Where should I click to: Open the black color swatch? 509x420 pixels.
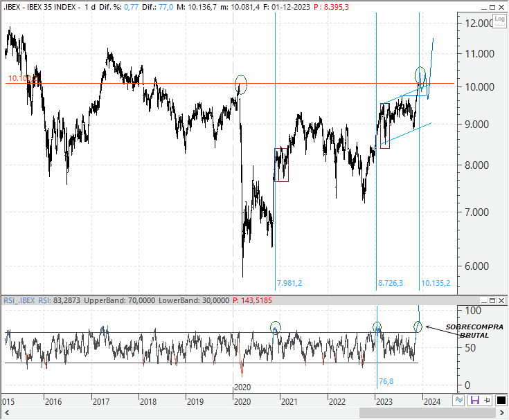pyautogui.click(x=501, y=400)
